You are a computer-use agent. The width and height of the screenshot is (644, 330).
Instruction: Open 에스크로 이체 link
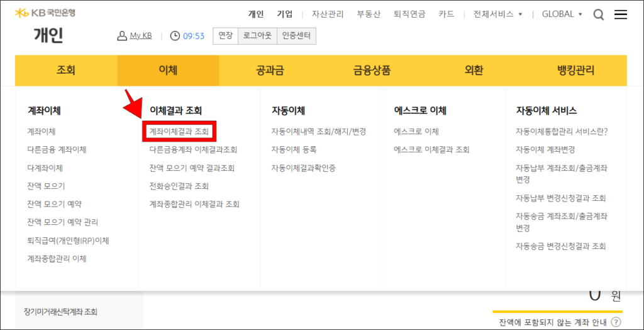click(x=416, y=132)
